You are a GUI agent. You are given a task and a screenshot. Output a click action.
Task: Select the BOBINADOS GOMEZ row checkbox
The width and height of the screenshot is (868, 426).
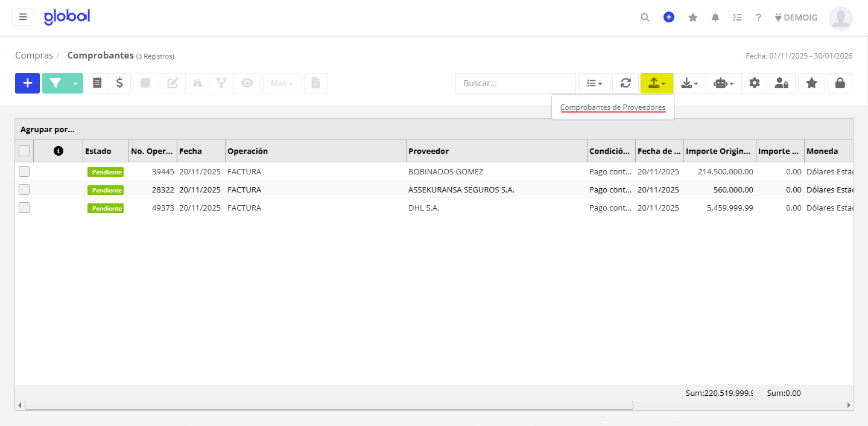coord(24,171)
